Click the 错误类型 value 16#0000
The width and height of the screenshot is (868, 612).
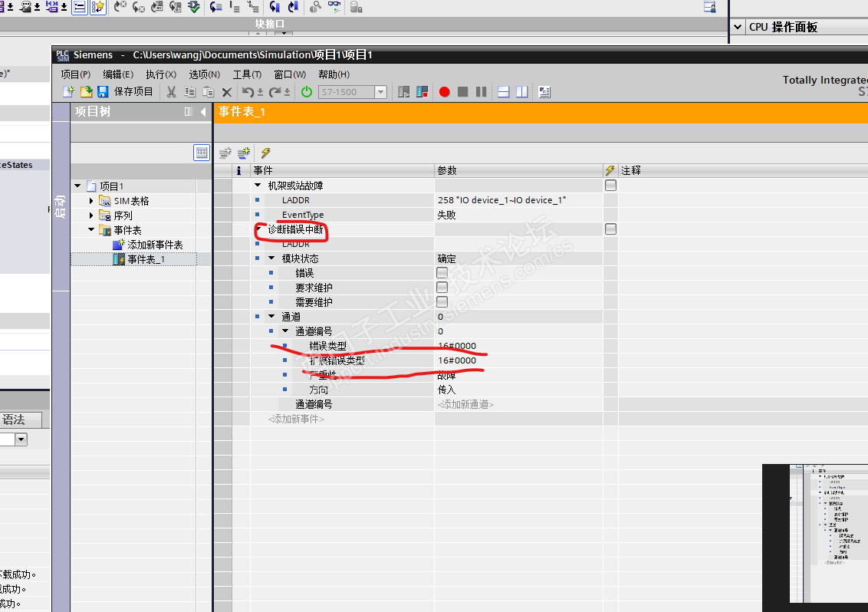click(457, 346)
